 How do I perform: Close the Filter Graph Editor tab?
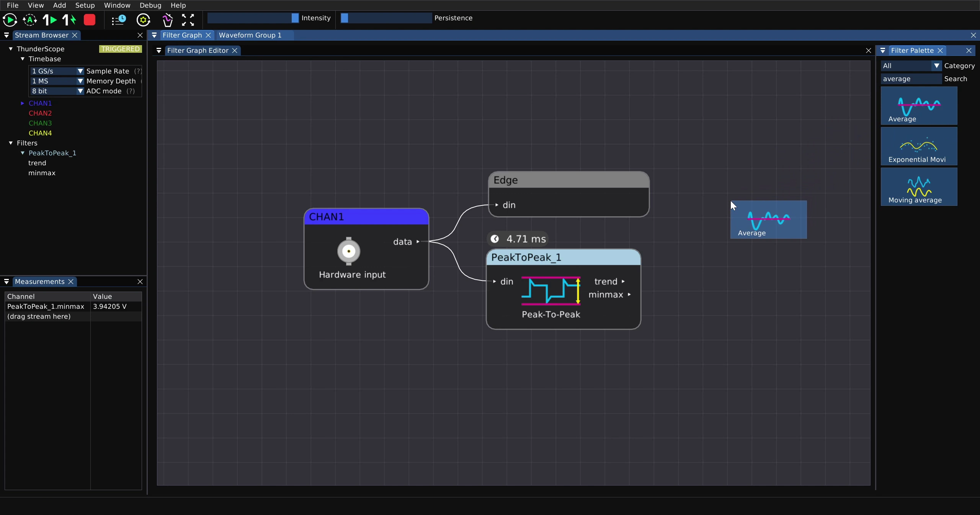(x=235, y=51)
